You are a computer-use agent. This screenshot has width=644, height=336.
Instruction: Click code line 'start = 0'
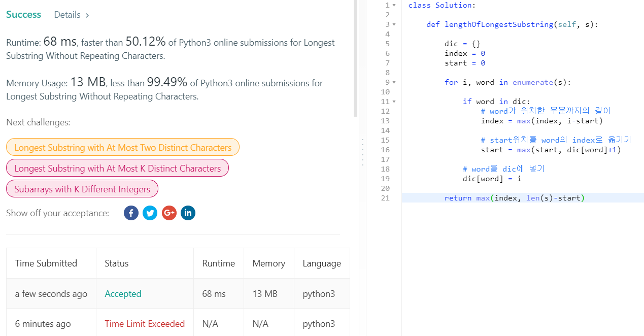point(465,63)
